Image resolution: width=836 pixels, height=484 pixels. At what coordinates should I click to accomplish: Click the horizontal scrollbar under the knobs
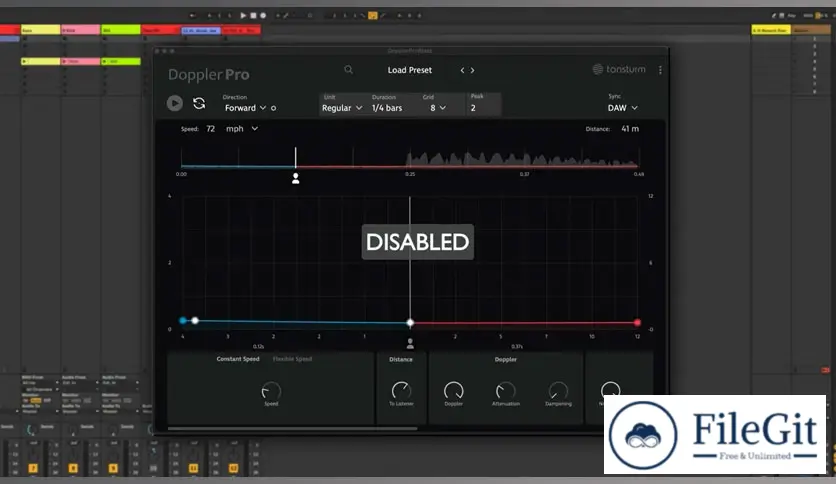(x=292, y=428)
